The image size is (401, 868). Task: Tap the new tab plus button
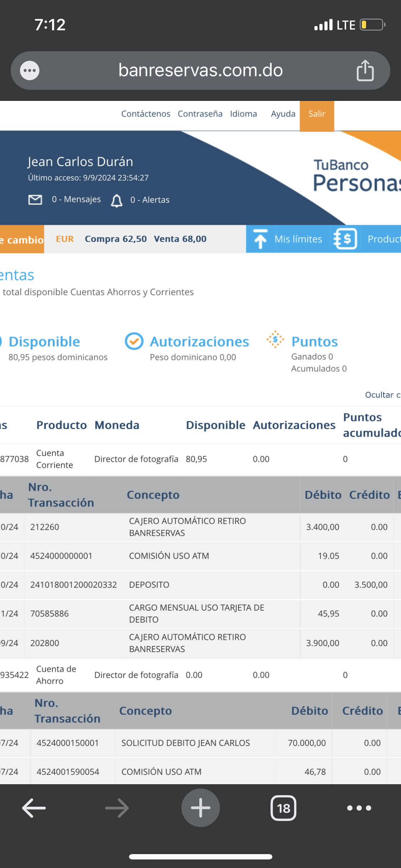pyautogui.click(x=201, y=808)
